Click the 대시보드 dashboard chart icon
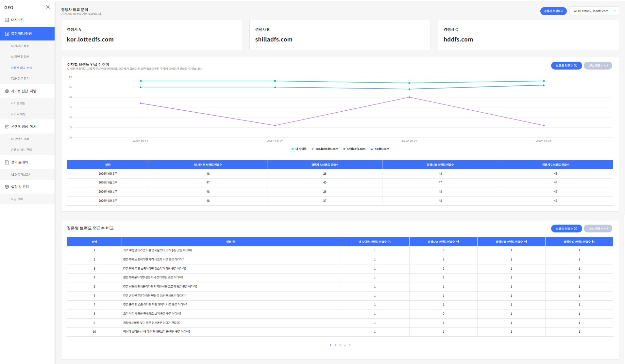 click(x=7, y=20)
